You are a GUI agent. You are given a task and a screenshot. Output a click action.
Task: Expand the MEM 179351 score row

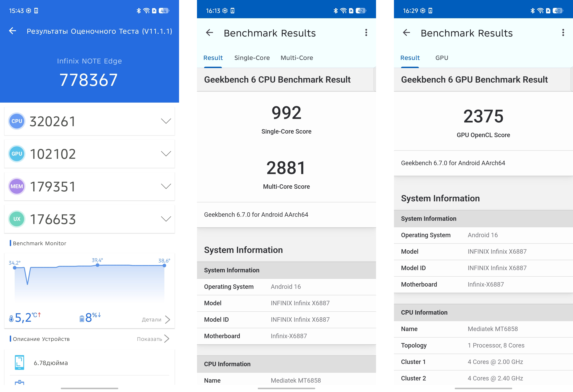point(90,186)
